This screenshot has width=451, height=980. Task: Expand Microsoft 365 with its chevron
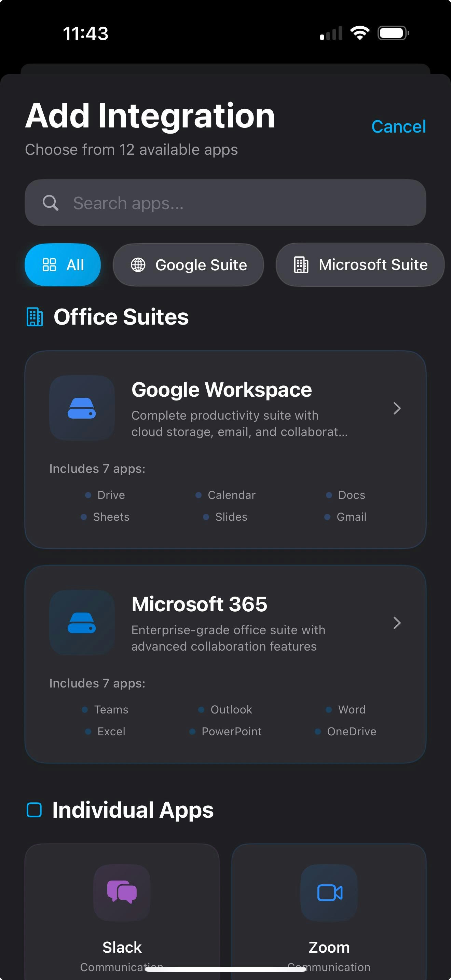click(397, 623)
